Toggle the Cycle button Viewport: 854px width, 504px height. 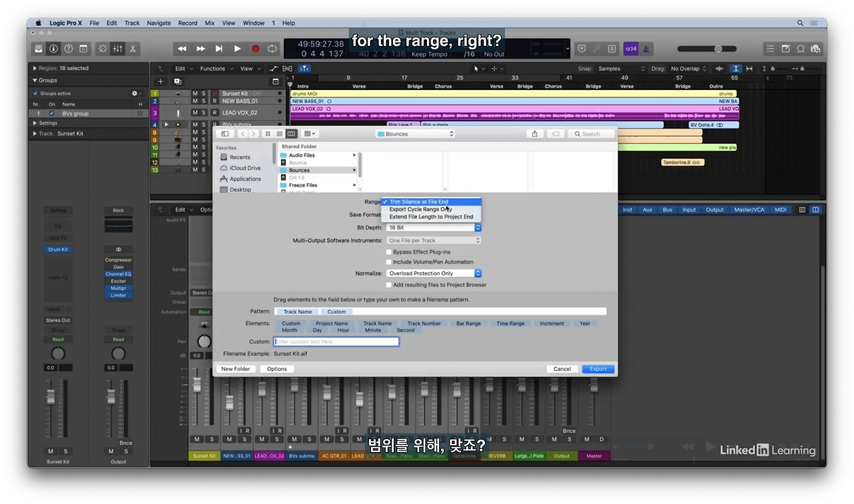tap(272, 49)
